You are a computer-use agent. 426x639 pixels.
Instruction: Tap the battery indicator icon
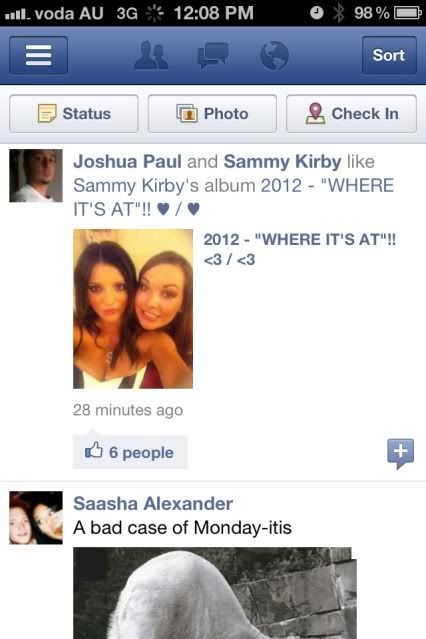click(x=407, y=13)
